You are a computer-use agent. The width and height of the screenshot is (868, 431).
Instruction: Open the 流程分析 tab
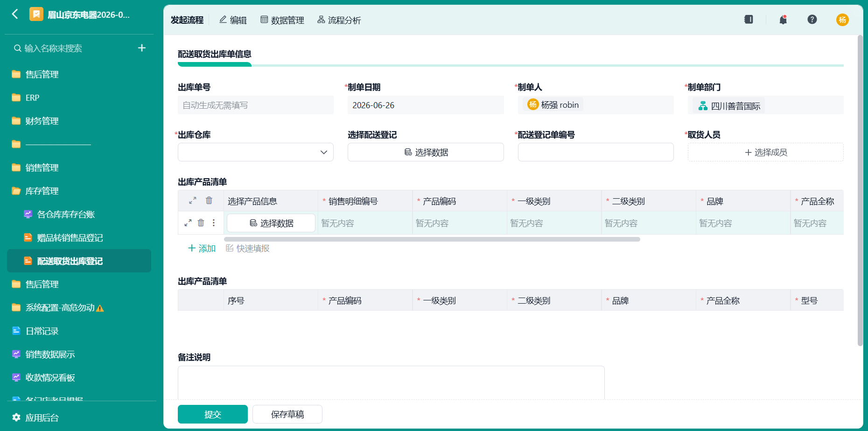pos(339,20)
